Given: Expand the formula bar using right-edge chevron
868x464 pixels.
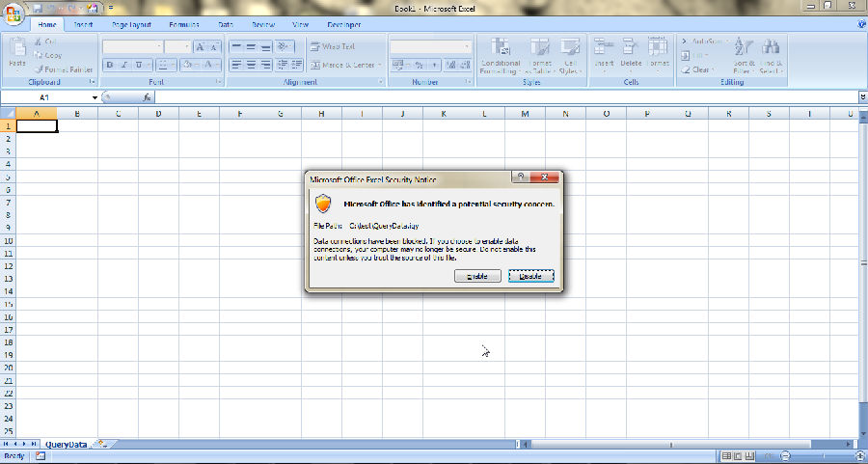Looking at the screenshot, I should pyautogui.click(x=861, y=97).
